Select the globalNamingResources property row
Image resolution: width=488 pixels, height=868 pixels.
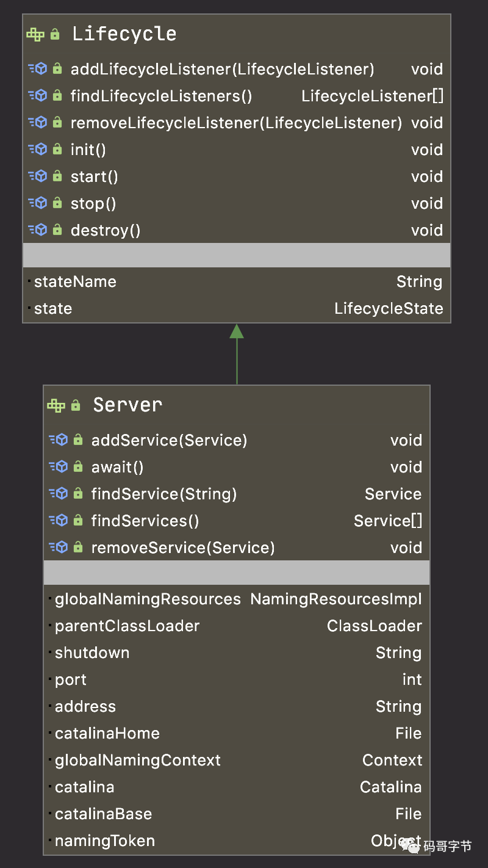(x=237, y=599)
